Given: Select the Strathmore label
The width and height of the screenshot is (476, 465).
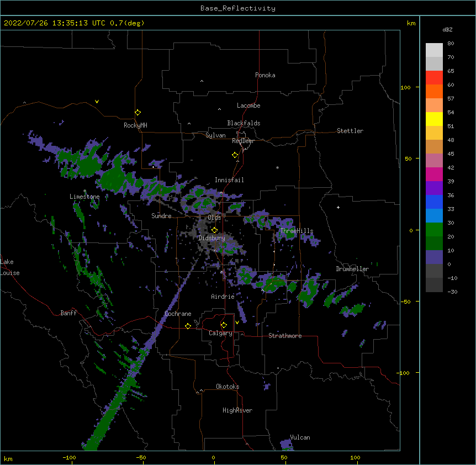Looking at the screenshot, I should click(x=285, y=336).
